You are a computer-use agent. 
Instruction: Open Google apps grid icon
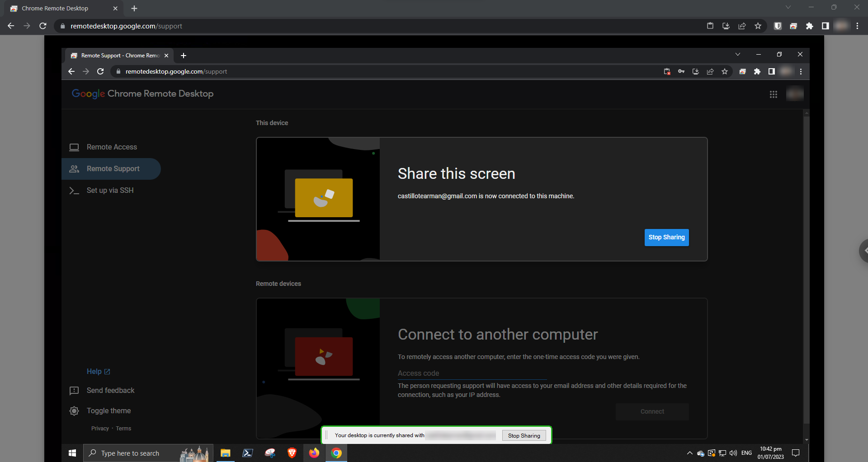coord(773,94)
